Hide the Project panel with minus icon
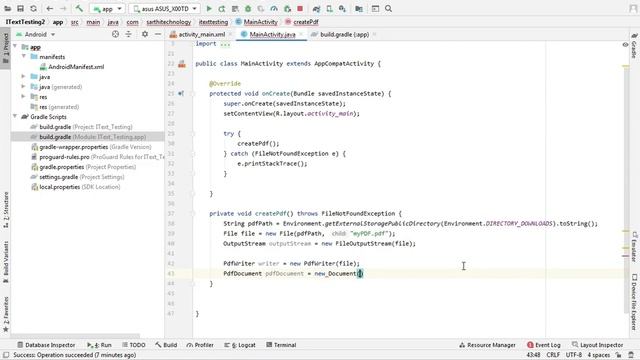This screenshot has width=640, height=360. click(158, 35)
